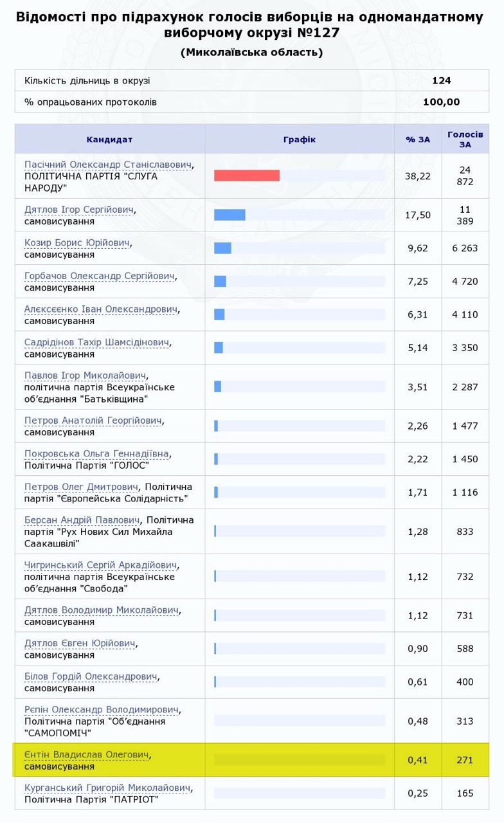Open candidate link Дятлов Ігор Сергійович

80,210
